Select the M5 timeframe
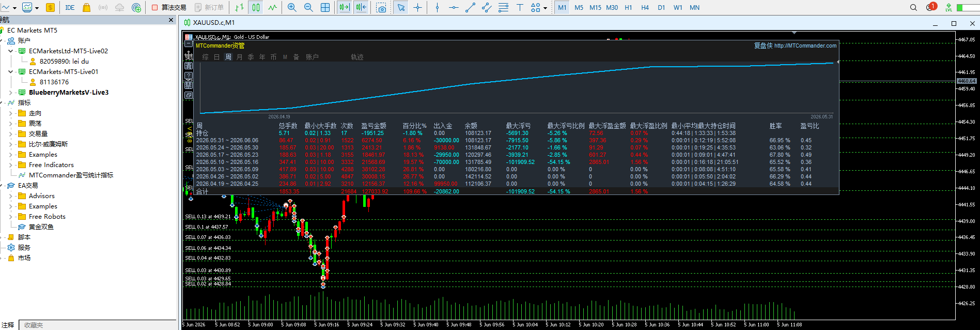The width and height of the screenshot is (980, 330). (579, 8)
